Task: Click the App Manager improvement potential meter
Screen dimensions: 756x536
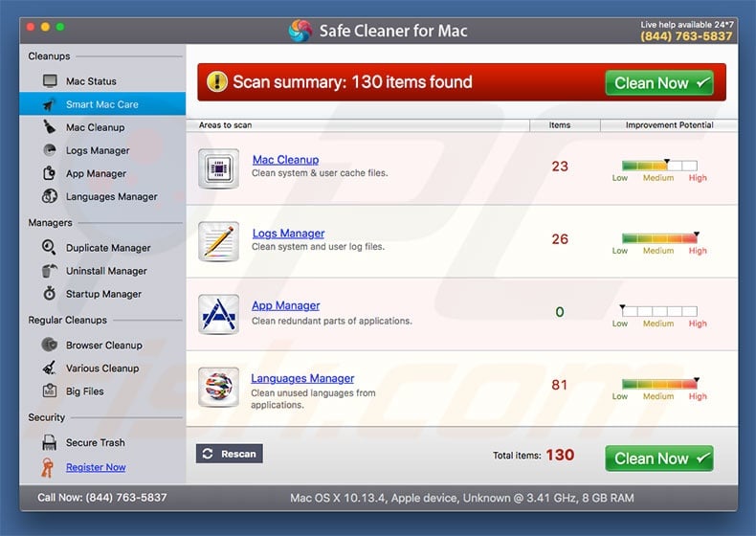Action: pyautogui.click(x=659, y=311)
